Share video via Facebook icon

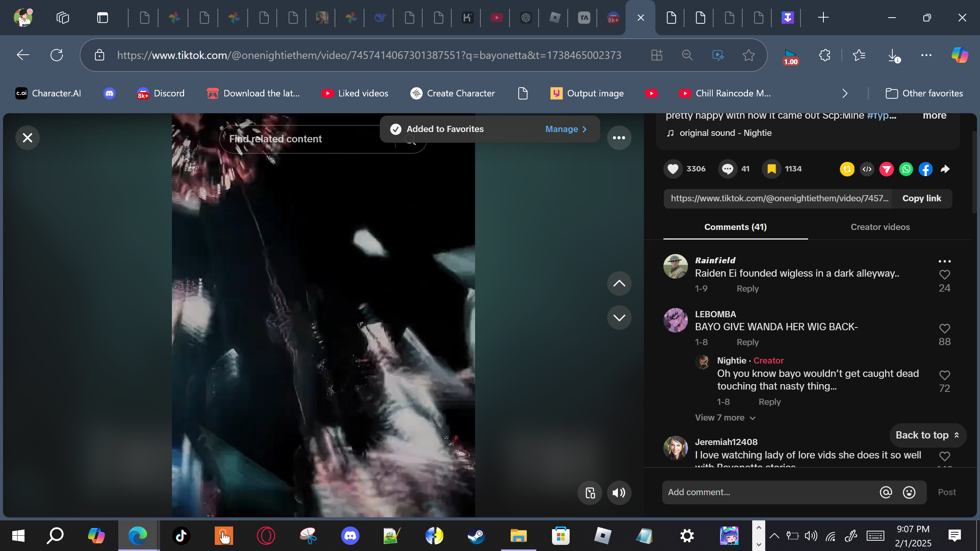point(925,169)
